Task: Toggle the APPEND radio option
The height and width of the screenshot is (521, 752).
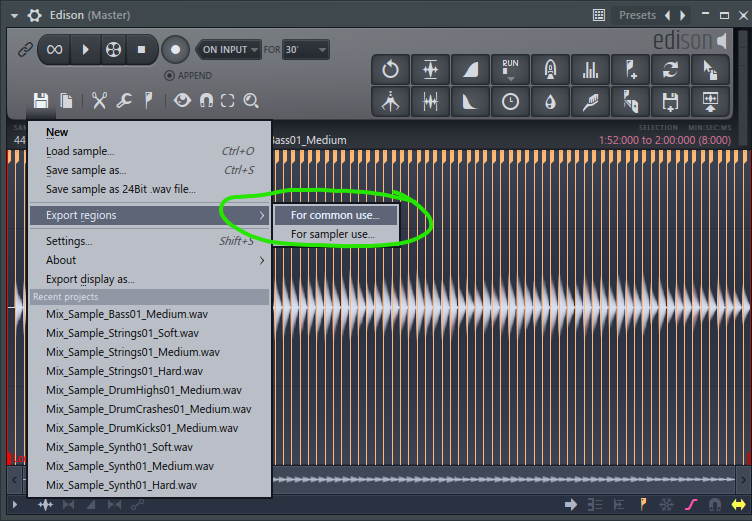Action: tap(188, 75)
